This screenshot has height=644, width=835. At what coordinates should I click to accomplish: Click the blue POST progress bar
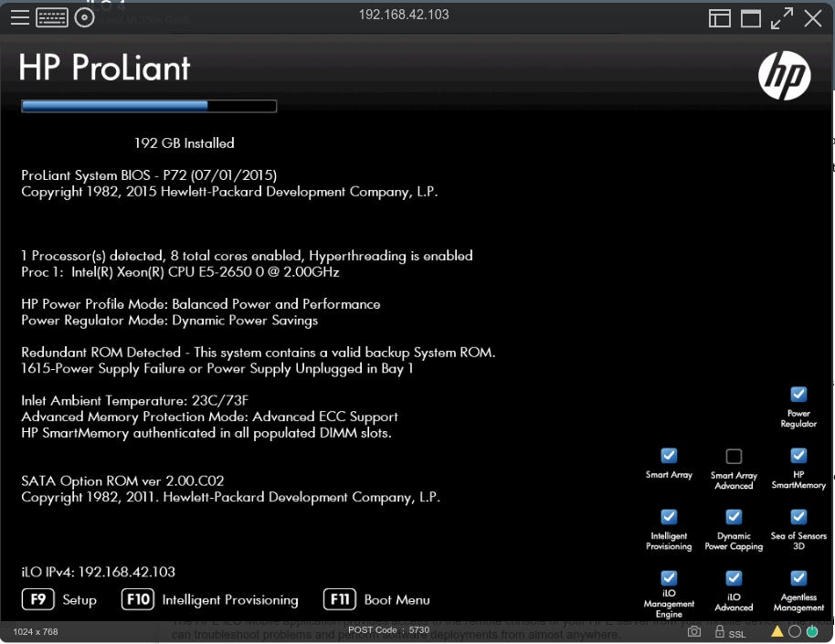click(x=149, y=106)
